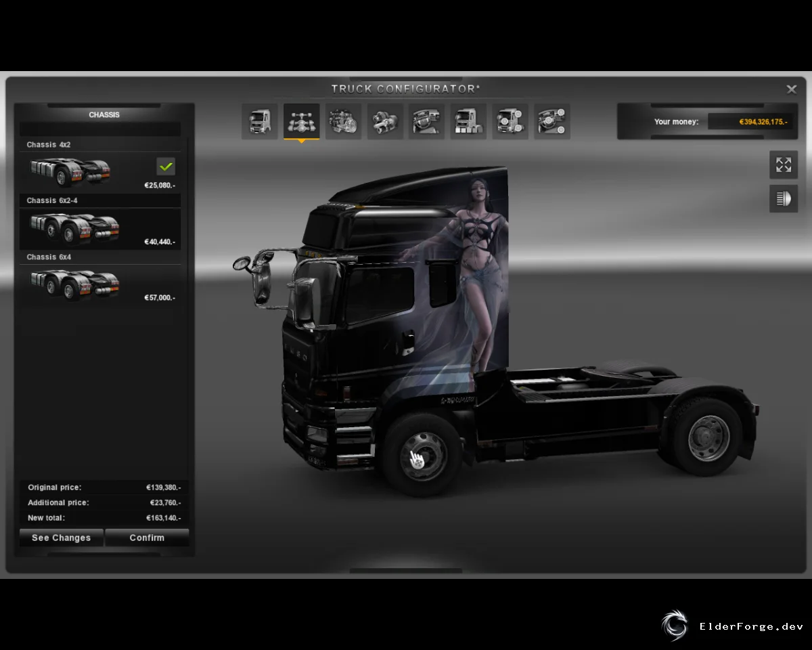Open the interior dashboard category
This screenshot has width=812, height=650.
(x=426, y=122)
